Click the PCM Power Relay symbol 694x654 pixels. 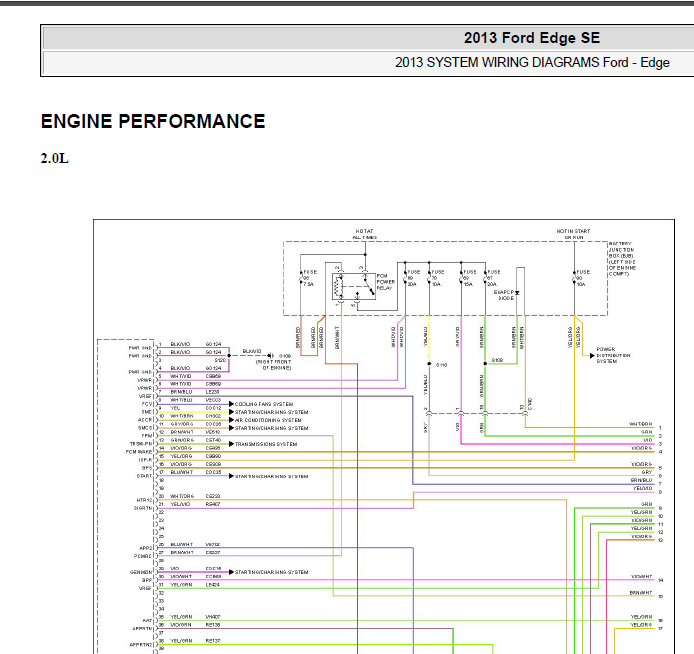coord(354,287)
